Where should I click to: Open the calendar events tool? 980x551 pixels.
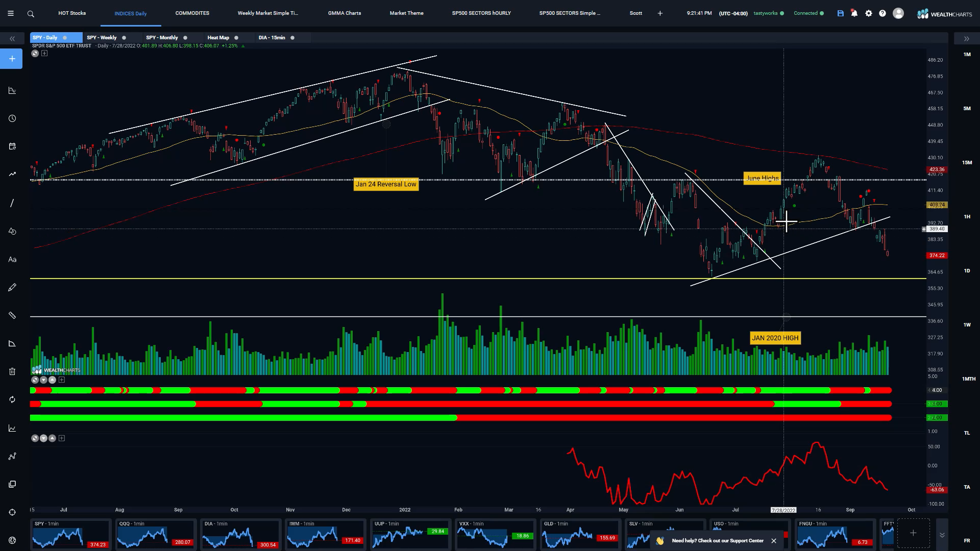(12, 146)
